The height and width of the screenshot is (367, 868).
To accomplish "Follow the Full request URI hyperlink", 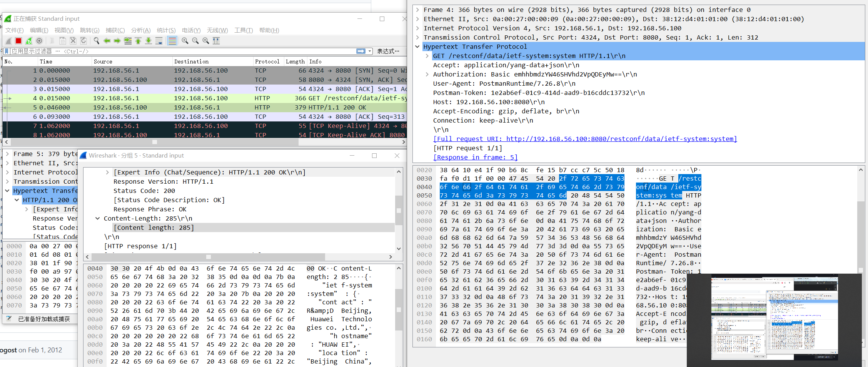I will click(585, 139).
